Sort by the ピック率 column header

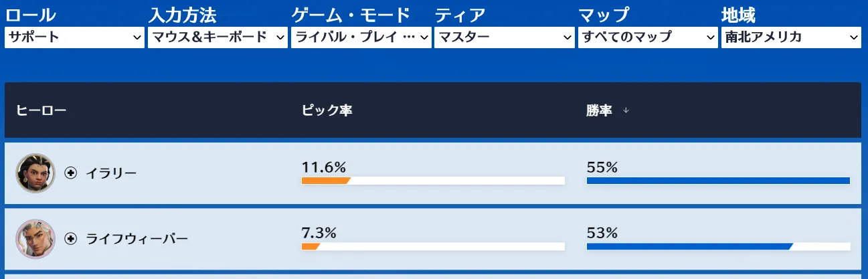[327, 110]
